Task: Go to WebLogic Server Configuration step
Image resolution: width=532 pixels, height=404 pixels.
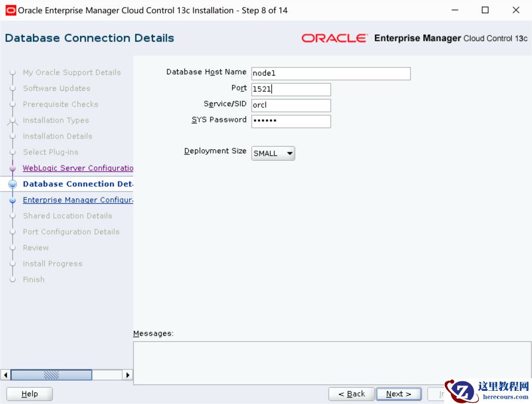Action: coord(78,168)
